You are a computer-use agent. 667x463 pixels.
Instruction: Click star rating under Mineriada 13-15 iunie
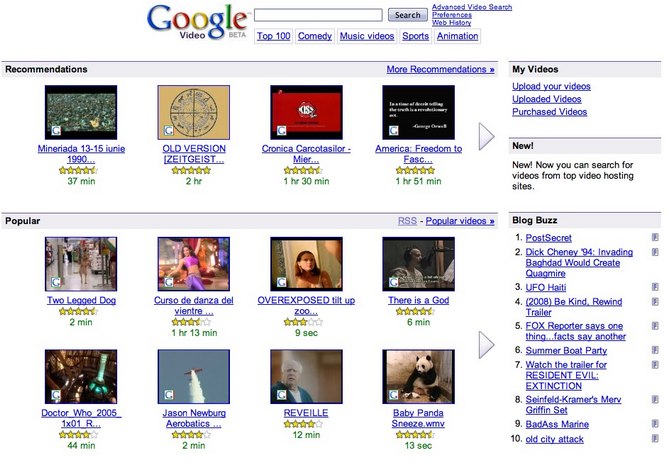pos(78,171)
